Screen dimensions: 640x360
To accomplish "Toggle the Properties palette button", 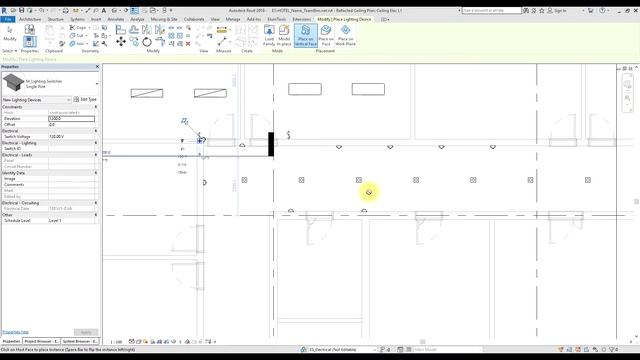I will click(29, 42).
